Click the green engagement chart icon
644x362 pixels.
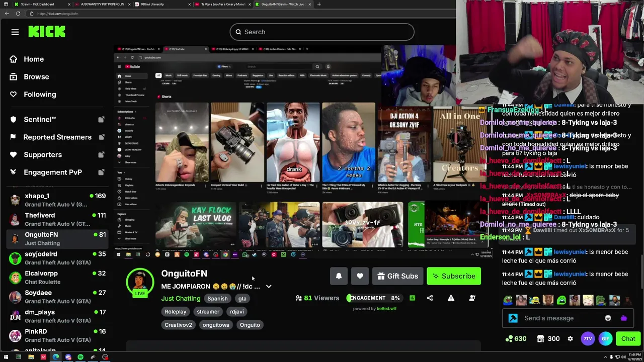(x=412, y=298)
